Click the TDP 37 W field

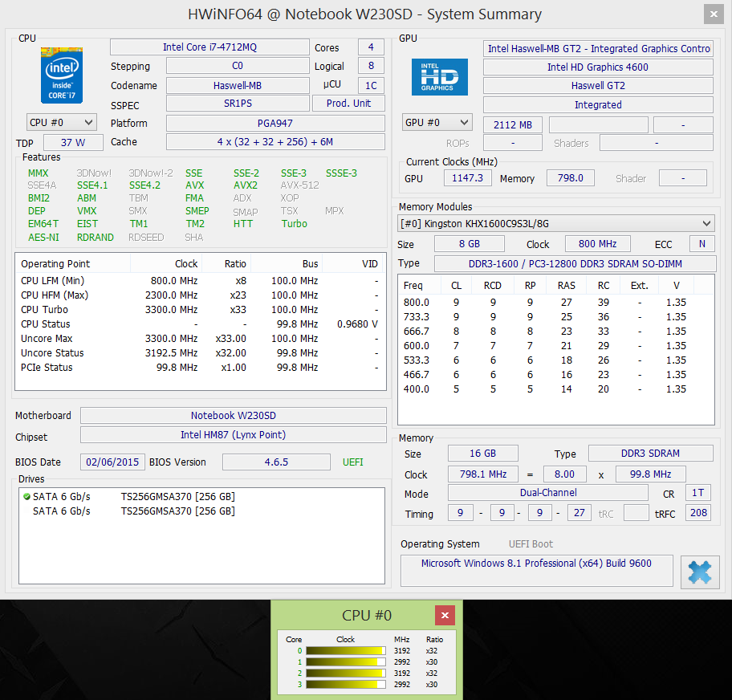[x=73, y=142]
